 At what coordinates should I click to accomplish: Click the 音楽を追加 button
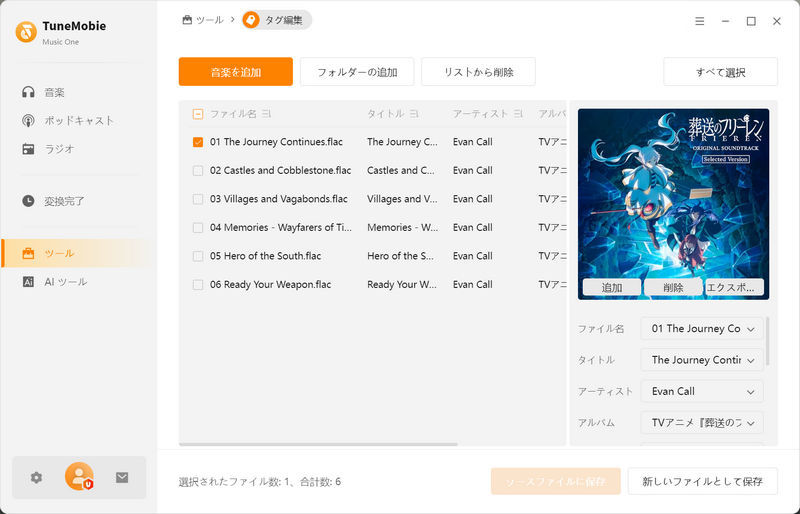pos(235,72)
